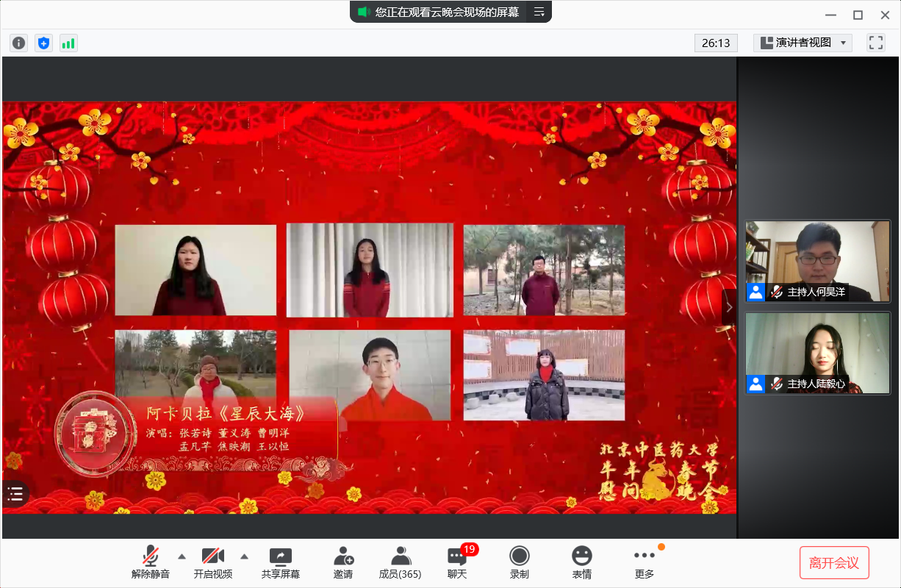Click the 离开会议 leave meeting button
This screenshot has width=901, height=588.
[x=834, y=563]
